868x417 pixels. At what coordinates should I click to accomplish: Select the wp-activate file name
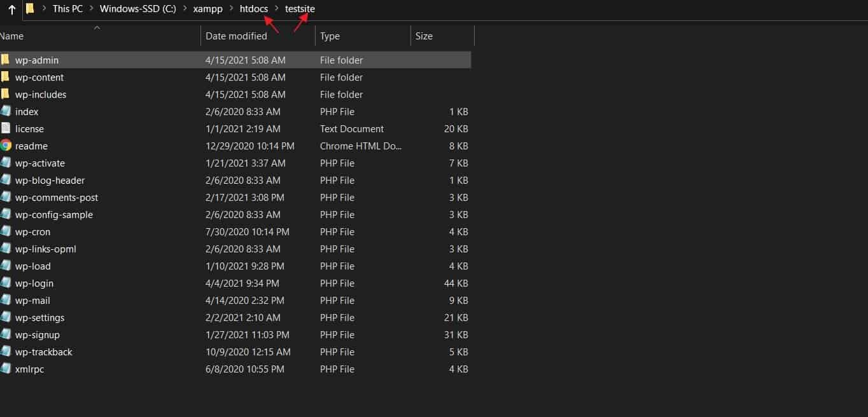click(x=40, y=163)
